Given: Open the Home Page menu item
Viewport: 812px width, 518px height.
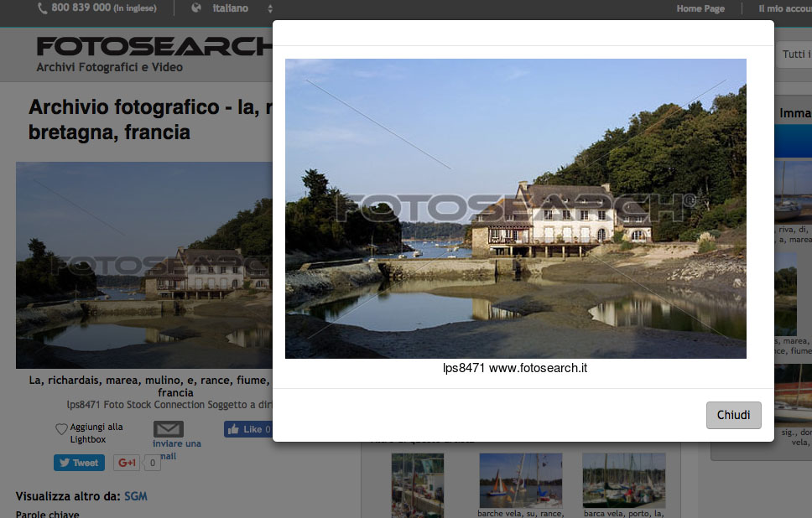Looking at the screenshot, I should (700, 8).
